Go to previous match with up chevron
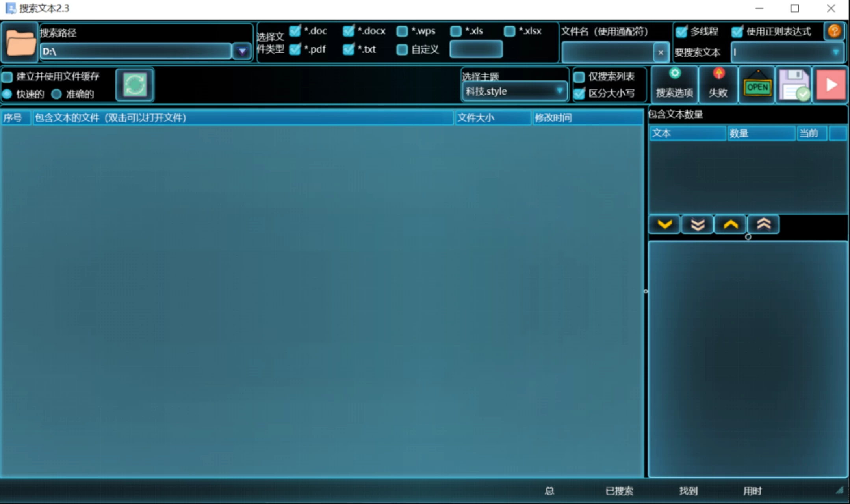Viewport: 850px width, 504px height. pyautogui.click(x=730, y=225)
